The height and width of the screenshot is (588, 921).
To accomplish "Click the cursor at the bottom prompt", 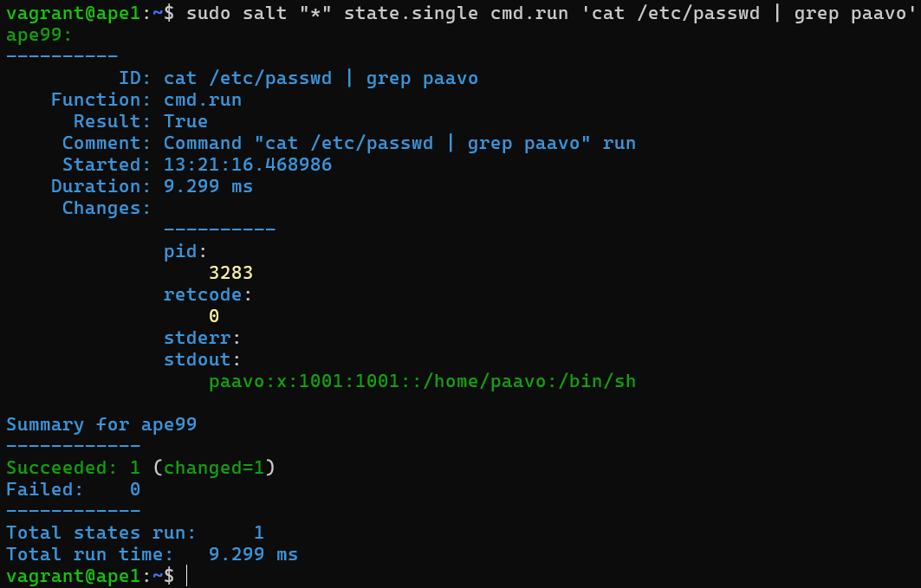I will click(185, 576).
